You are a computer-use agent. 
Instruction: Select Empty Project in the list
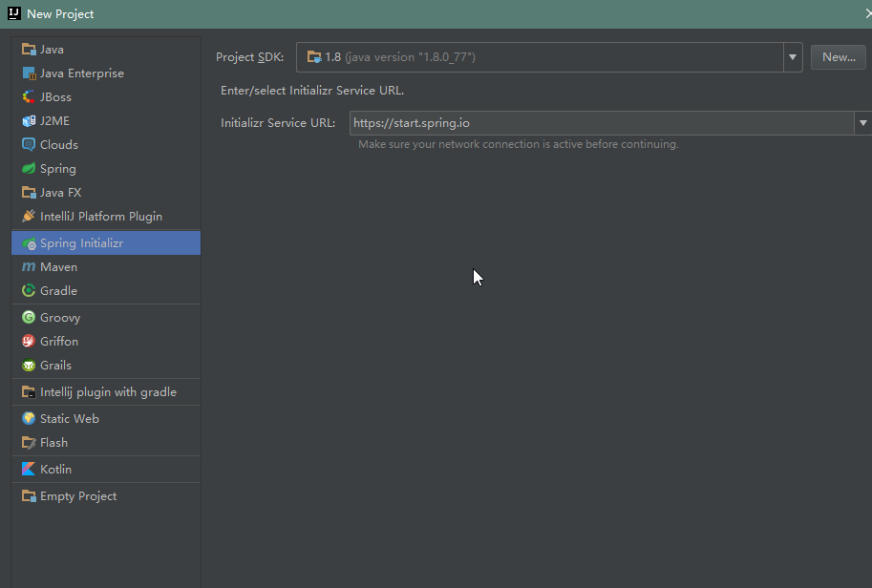tap(77, 496)
